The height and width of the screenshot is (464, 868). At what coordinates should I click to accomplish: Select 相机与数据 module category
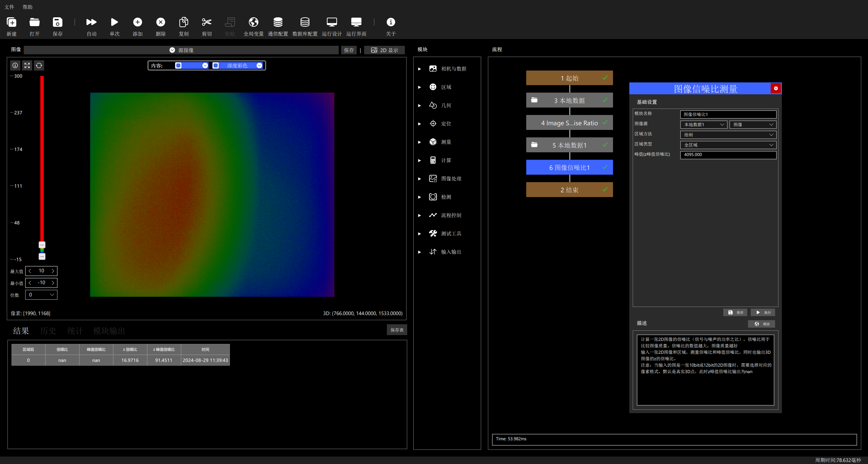(454, 69)
